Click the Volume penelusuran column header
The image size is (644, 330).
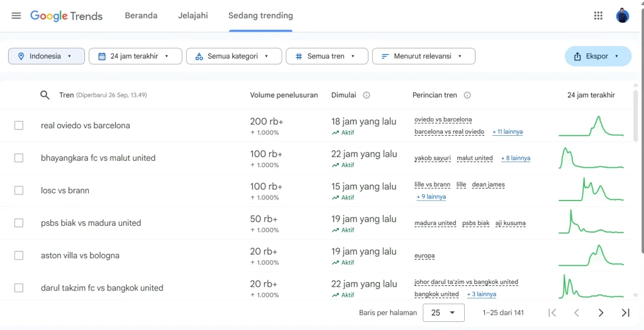(284, 95)
